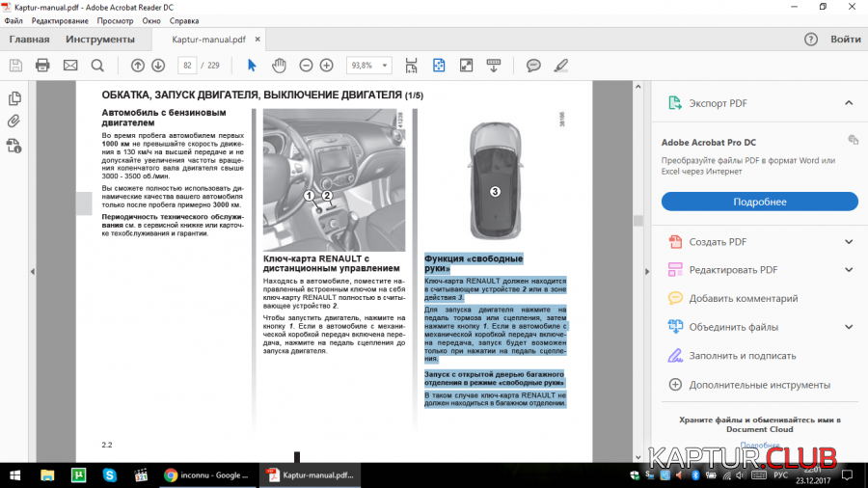Click the blue Подробнее button

point(759,202)
